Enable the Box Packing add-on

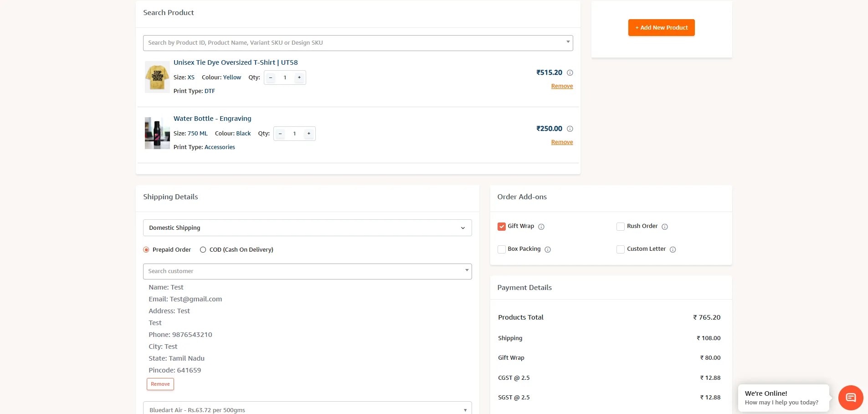[x=502, y=249]
